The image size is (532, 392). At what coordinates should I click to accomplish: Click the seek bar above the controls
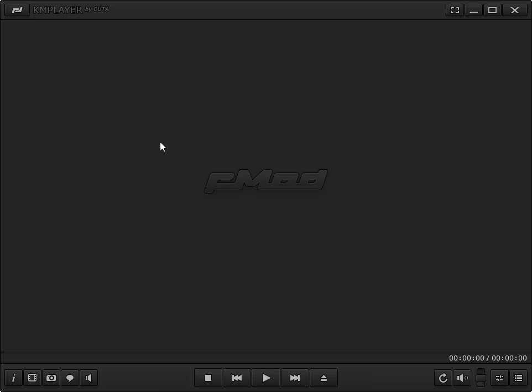click(x=224, y=358)
